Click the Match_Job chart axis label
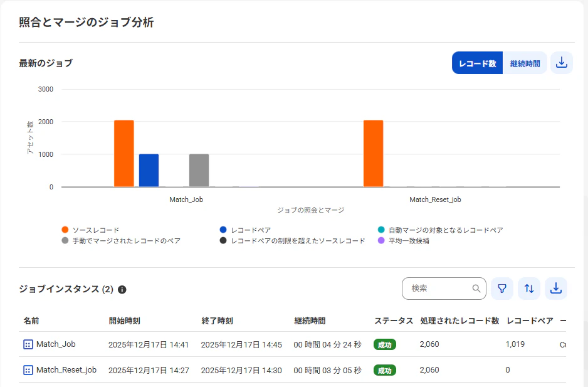The image size is (588, 387). point(186,199)
